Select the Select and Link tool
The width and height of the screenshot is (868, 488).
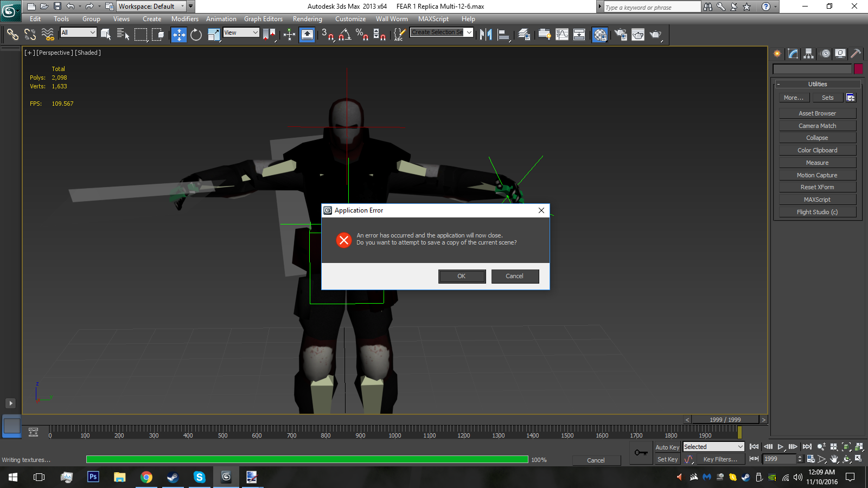coord(12,35)
